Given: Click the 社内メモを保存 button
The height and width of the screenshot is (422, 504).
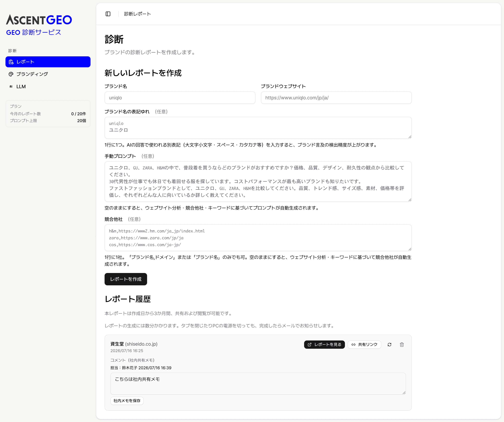Looking at the screenshot, I should 127,401.
